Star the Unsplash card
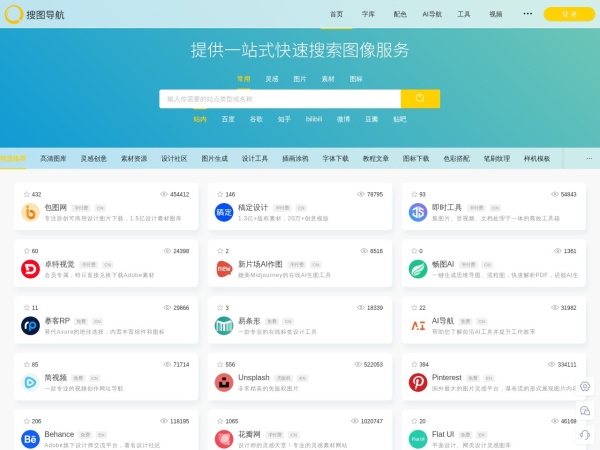This screenshot has height=450, width=600. 220,364
